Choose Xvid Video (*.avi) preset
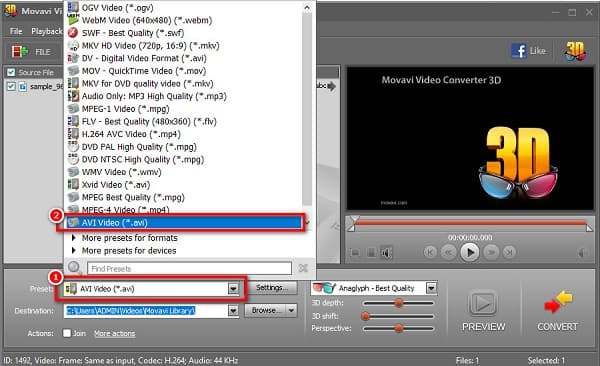The image size is (600, 366). click(116, 185)
